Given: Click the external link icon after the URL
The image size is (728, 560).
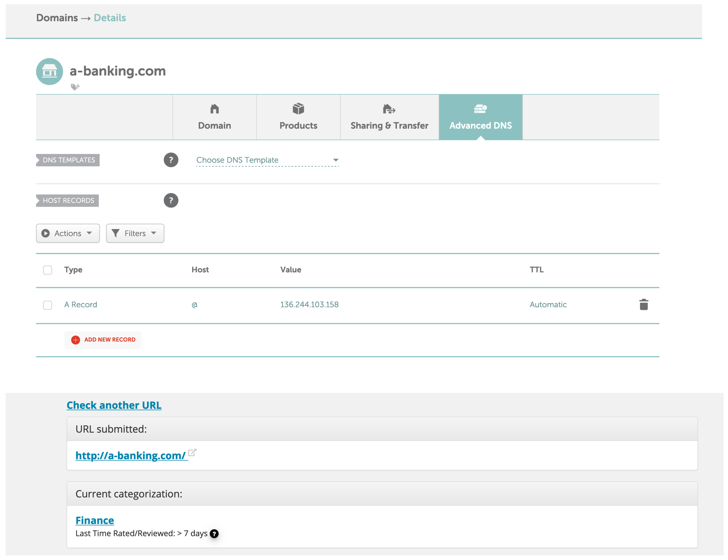Looking at the screenshot, I should pos(192,453).
